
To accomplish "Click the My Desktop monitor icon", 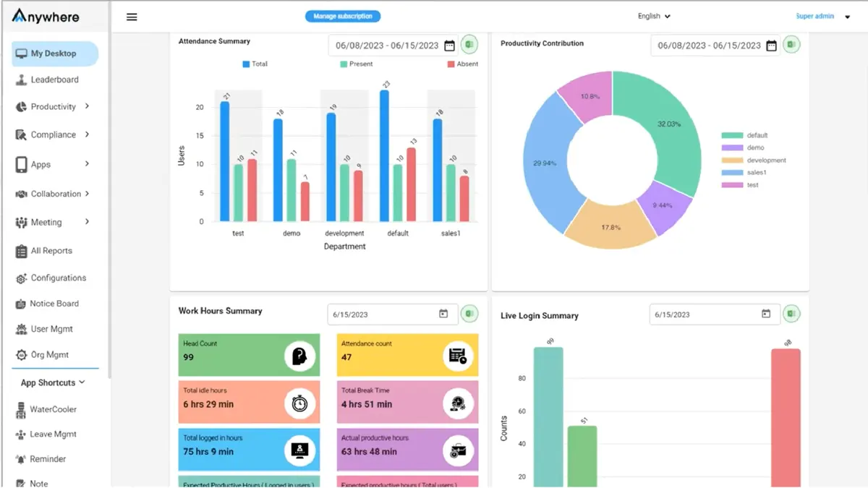I will pos(22,53).
